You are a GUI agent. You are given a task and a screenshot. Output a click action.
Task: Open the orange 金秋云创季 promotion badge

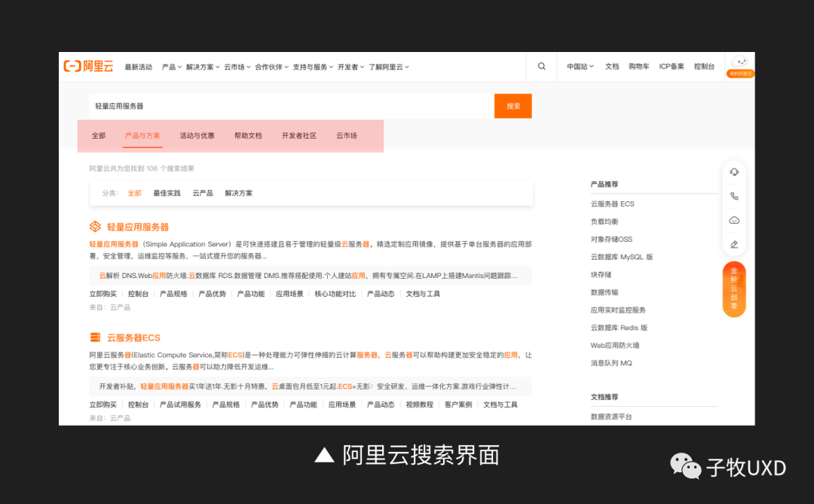pyautogui.click(x=734, y=289)
